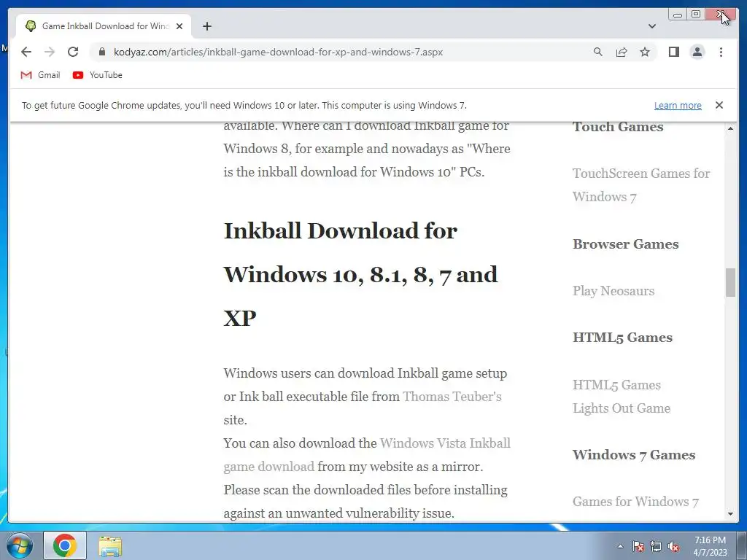747x560 pixels.
Task: Click the vertical scrollbar thumb
Action: click(730, 282)
